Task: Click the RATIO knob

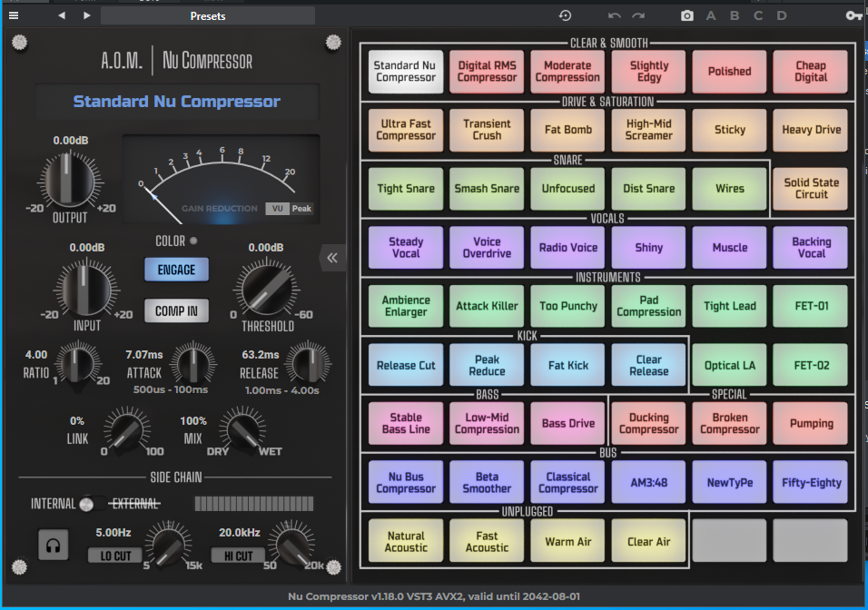Action: pyautogui.click(x=78, y=363)
